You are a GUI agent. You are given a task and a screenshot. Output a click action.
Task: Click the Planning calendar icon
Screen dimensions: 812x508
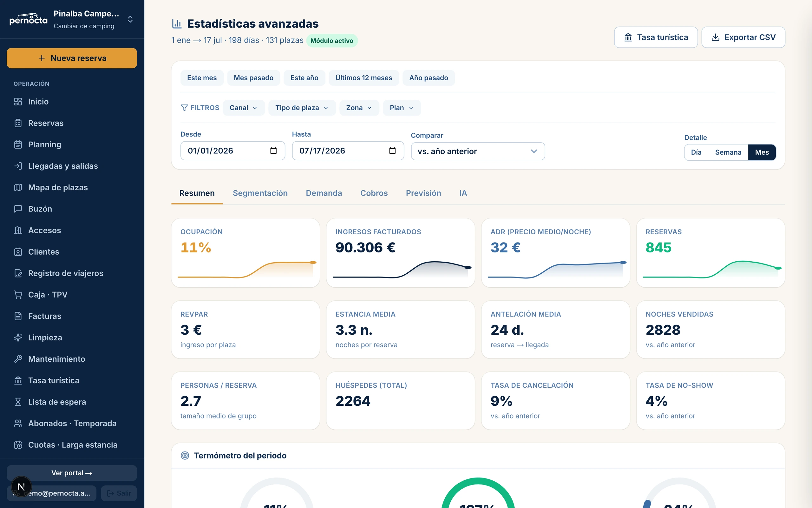18,144
